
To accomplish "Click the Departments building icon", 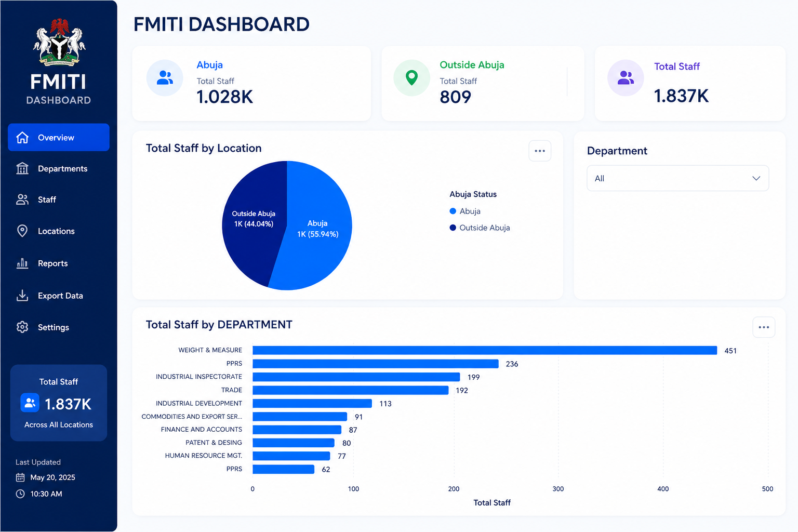I will click(22, 168).
